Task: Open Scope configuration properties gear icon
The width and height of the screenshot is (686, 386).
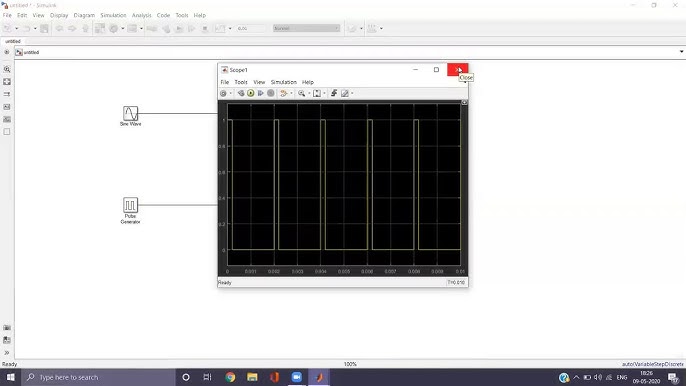Action: tap(223, 93)
